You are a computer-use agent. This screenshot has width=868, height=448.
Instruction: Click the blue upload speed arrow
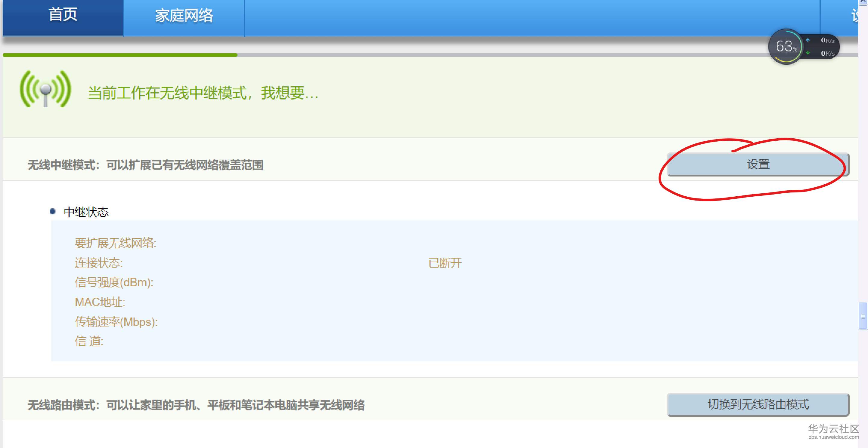pos(808,40)
